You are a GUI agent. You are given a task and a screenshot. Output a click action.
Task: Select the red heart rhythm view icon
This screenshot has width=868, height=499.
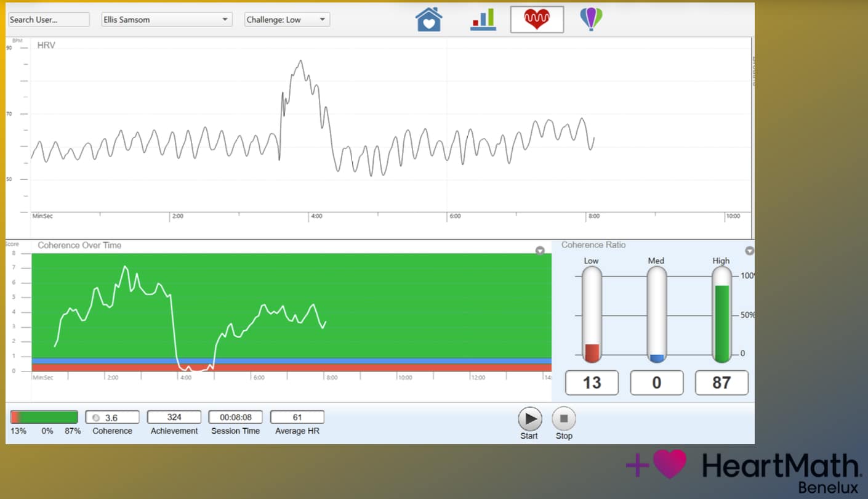click(x=536, y=19)
